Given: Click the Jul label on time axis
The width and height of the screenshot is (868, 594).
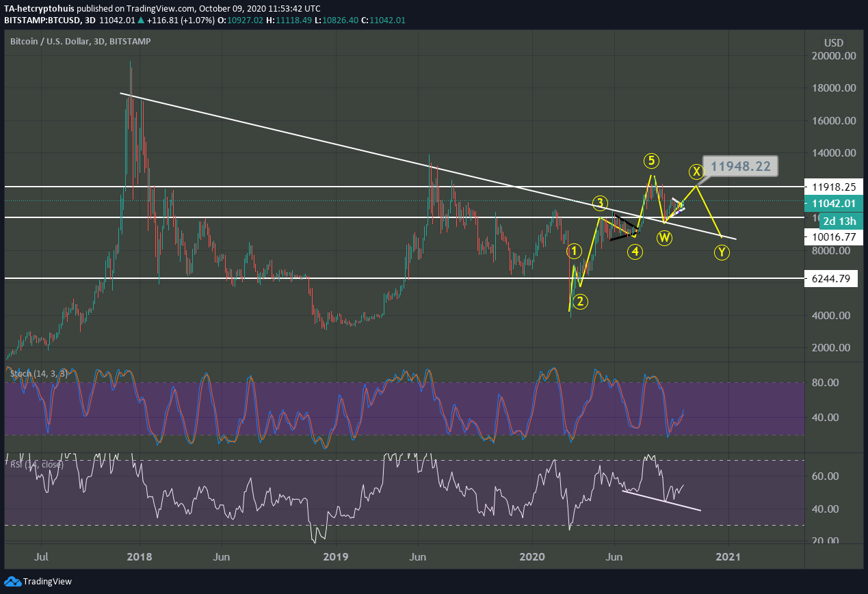Looking at the screenshot, I should pos(42,557).
